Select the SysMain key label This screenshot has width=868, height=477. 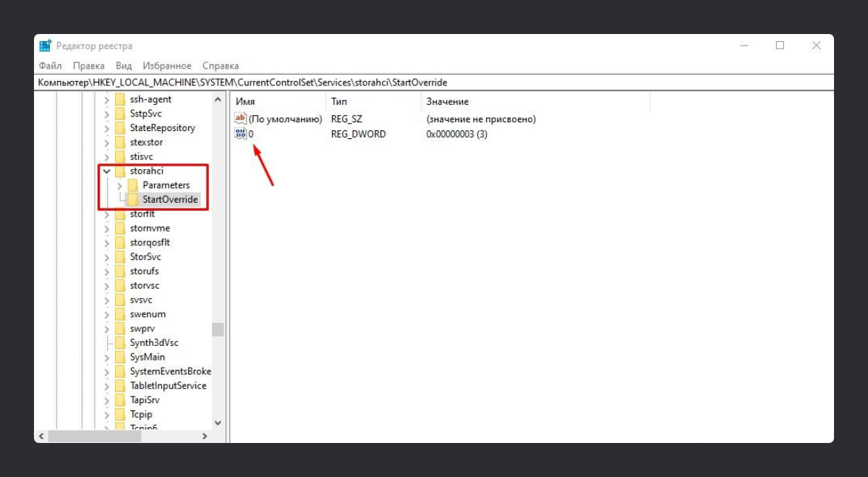tap(148, 357)
